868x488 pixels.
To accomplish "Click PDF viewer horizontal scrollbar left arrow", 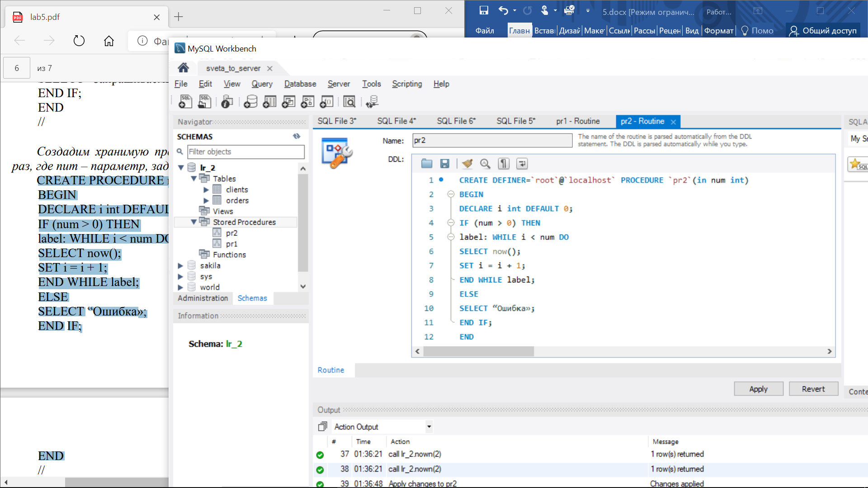I will 6,482.
